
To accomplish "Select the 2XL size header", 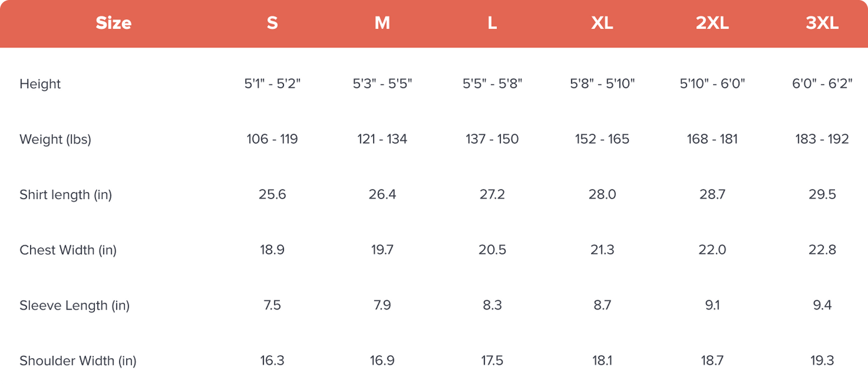I will point(712,23).
